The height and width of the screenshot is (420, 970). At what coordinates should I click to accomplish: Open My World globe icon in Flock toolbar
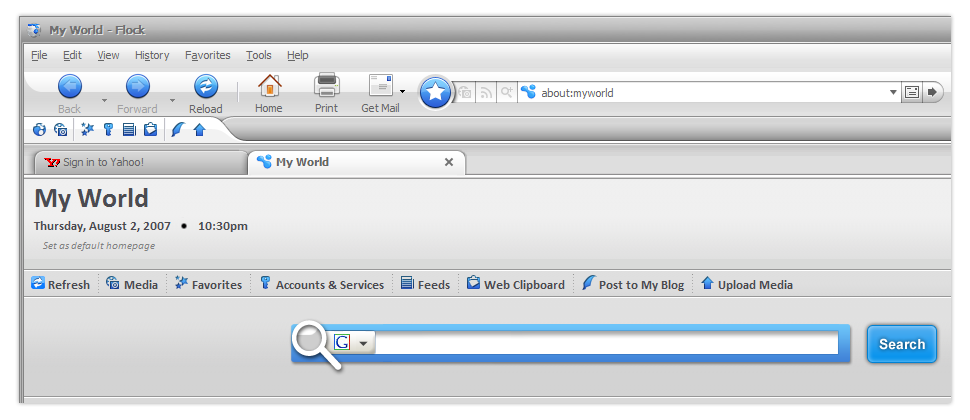pos(40,129)
